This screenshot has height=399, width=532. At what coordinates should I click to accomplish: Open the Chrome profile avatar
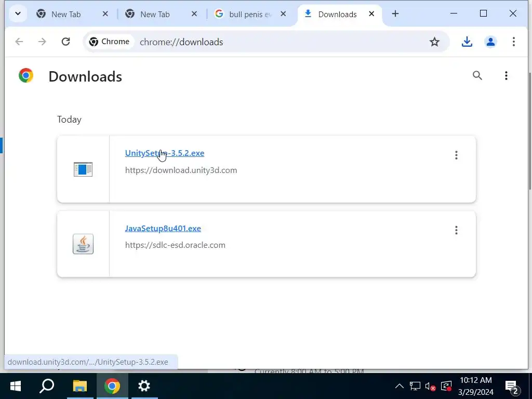click(490, 42)
